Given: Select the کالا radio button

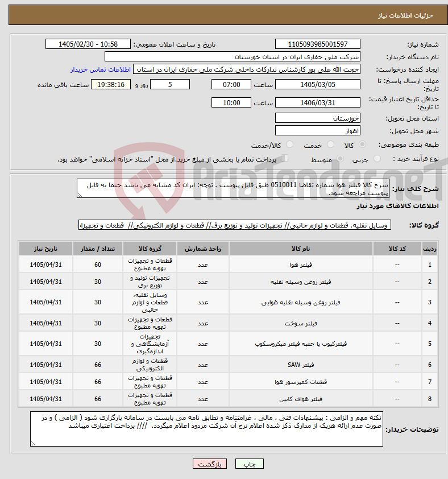Looking at the screenshot, I should tap(362, 144).
